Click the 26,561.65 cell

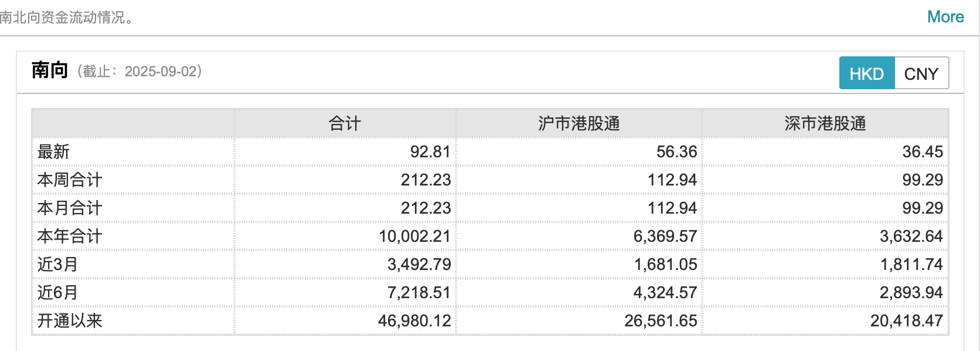pos(661,320)
